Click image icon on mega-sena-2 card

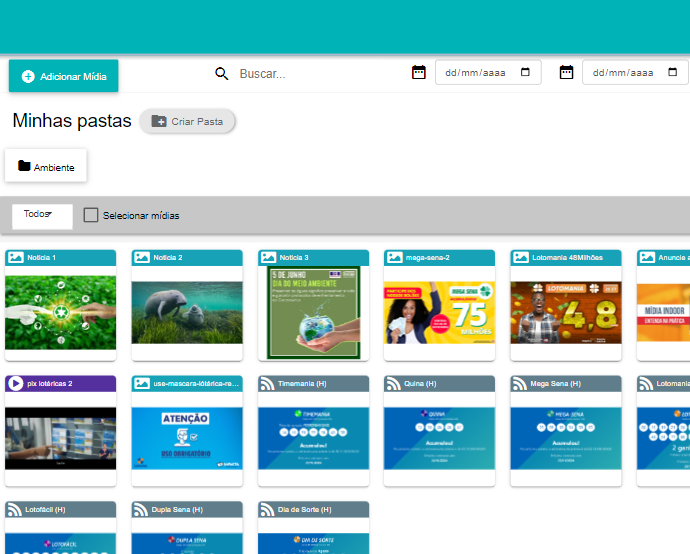pyautogui.click(x=395, y=257)
